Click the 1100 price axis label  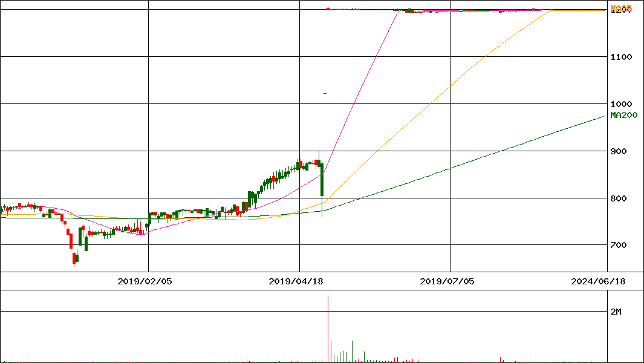coord(621,57)
